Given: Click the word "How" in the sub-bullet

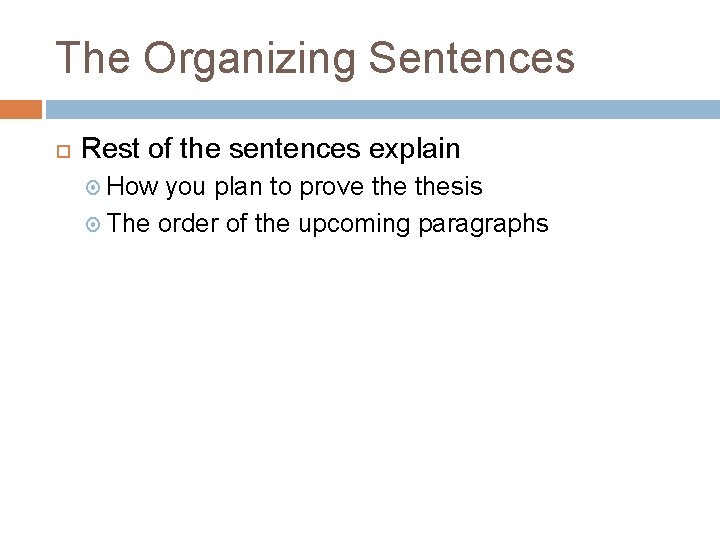Looking at the screenshot, I should point(128,187).
